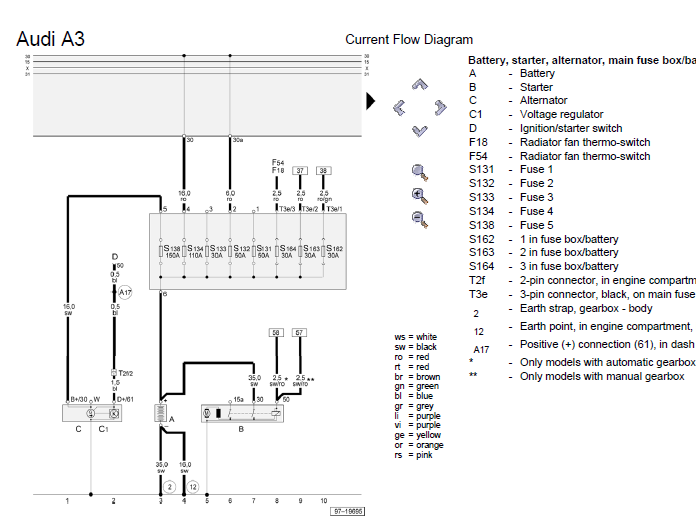Click the battery symbol labeled A
The height and width of the screenshot is (521, 696).
[160, 413]
